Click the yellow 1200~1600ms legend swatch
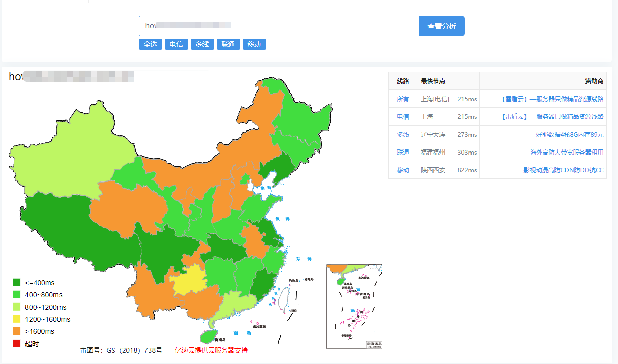 click(17, 319)
